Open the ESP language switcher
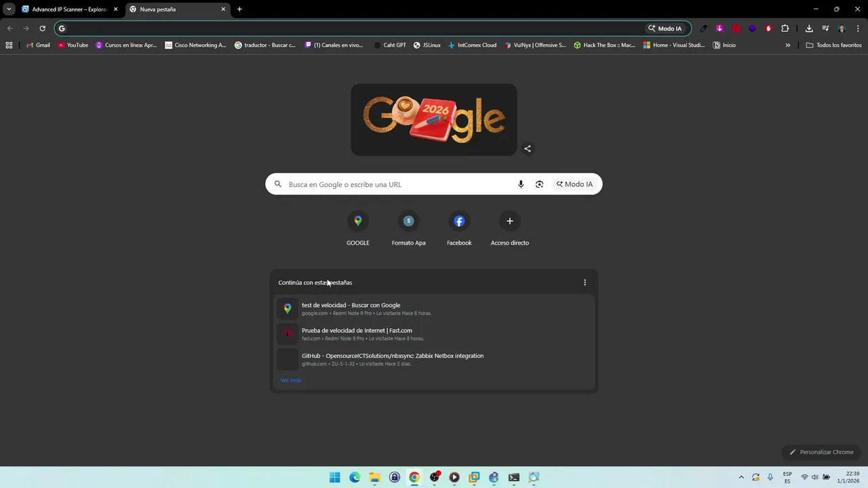This screenshot has width=868, height=488. pyautogui.click(x=787, y=477)
